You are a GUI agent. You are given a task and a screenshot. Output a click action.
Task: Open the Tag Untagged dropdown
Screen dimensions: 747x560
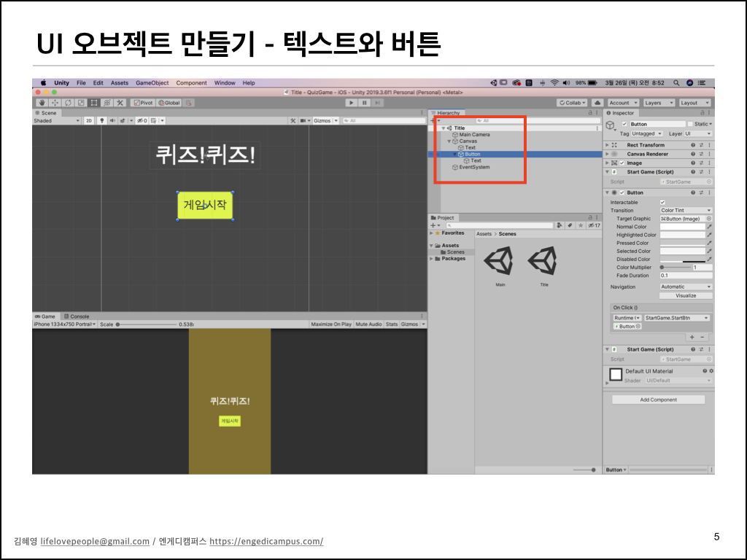tap(647, 134)
